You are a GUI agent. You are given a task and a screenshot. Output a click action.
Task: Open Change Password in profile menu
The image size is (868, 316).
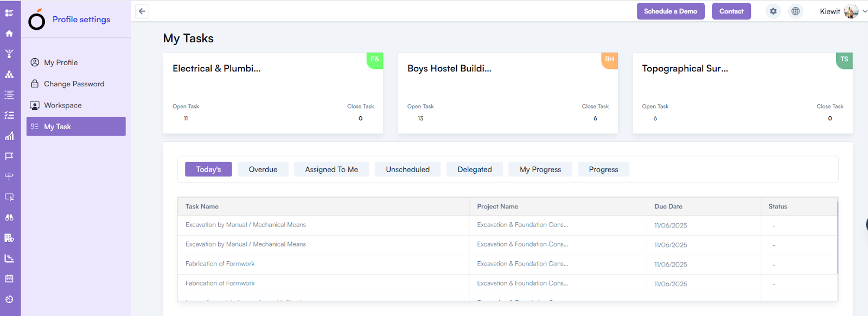pyautogui.click(x=74, y=84)
